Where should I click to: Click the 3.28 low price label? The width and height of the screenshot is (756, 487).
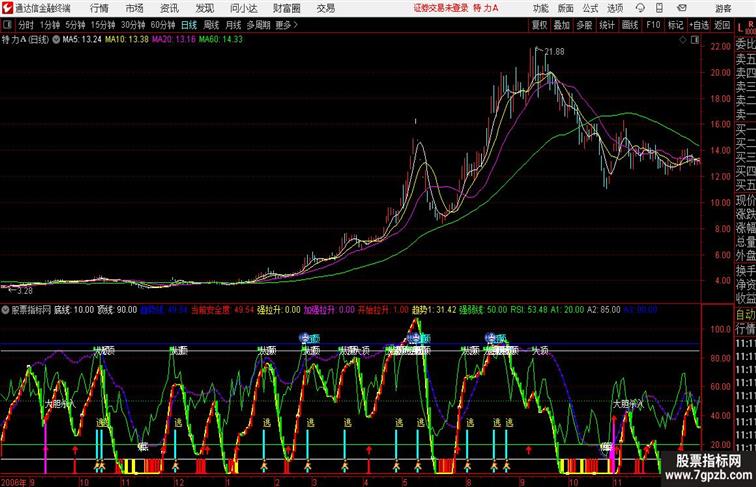25,291
